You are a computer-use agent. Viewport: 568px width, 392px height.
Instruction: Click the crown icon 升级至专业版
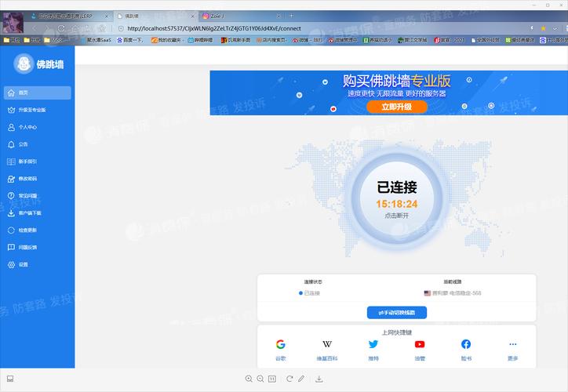click(x=11, y=110)
